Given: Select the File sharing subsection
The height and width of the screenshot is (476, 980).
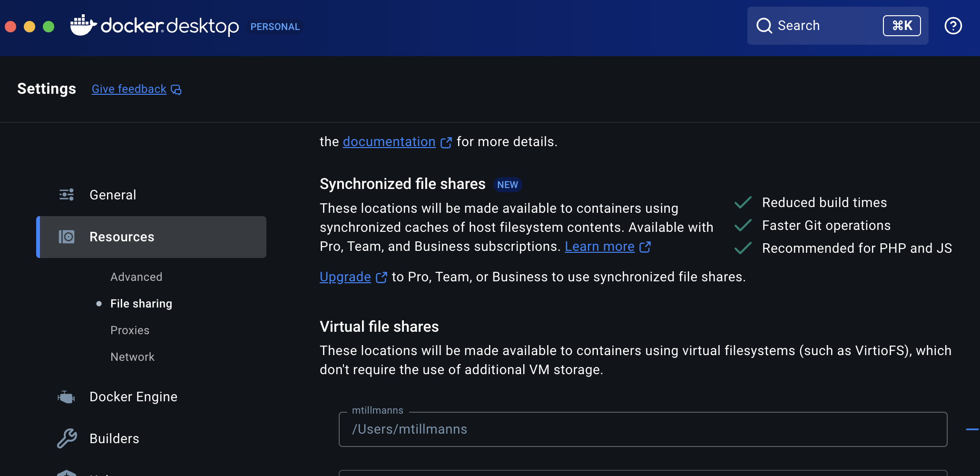Looking at the screenshot, I should coord(141,304).
